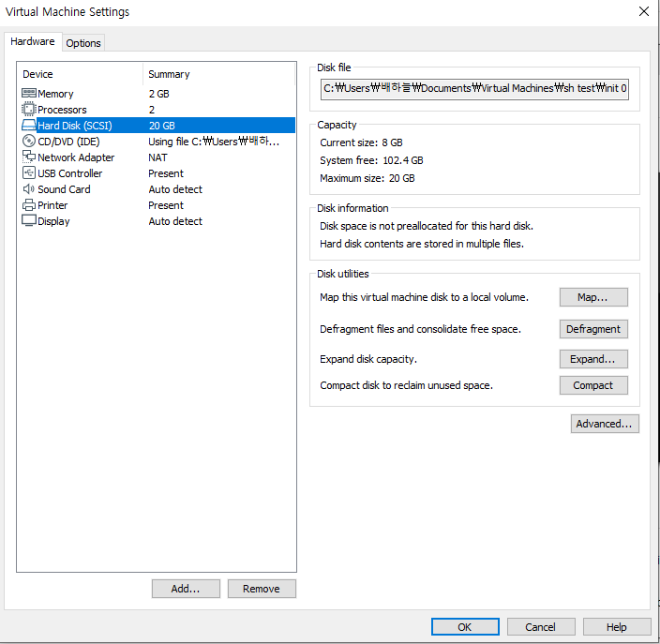The width and height of the screenshot is (660, 644).
Task: Open the Options tab
Action: [x=83, y=43]
